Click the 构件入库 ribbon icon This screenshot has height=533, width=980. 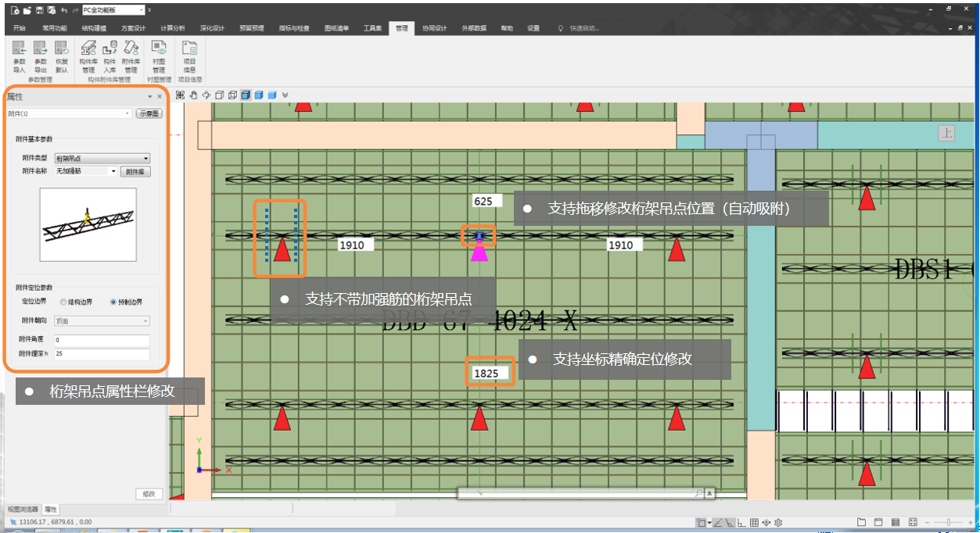(x=109, y=56)
